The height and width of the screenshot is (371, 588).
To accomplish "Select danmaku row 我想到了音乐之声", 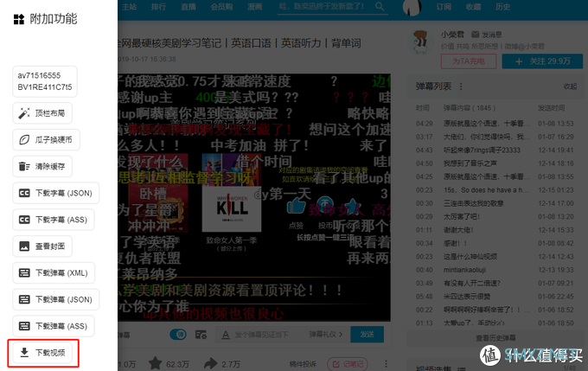I will pos(495,163).
